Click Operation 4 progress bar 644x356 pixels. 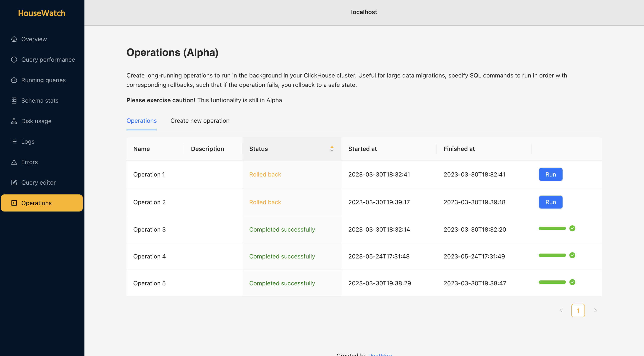coord(552,255)
